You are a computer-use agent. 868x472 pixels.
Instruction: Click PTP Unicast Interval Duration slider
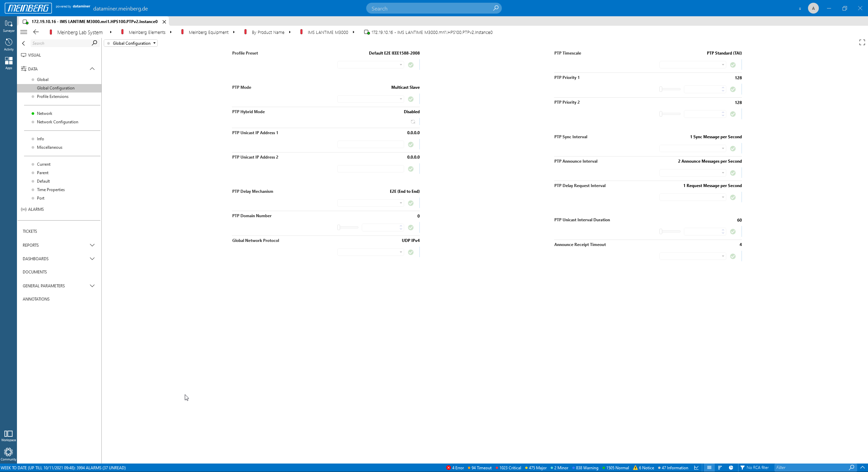click(670, 231)
